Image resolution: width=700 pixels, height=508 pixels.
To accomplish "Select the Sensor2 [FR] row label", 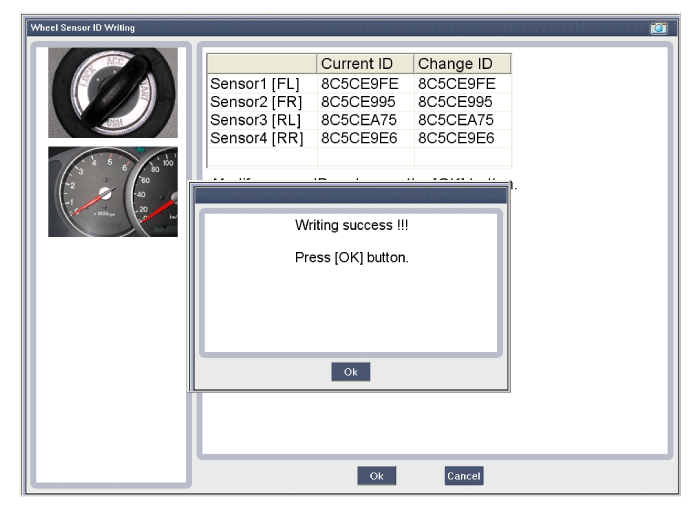I will (x=255, y=102).
